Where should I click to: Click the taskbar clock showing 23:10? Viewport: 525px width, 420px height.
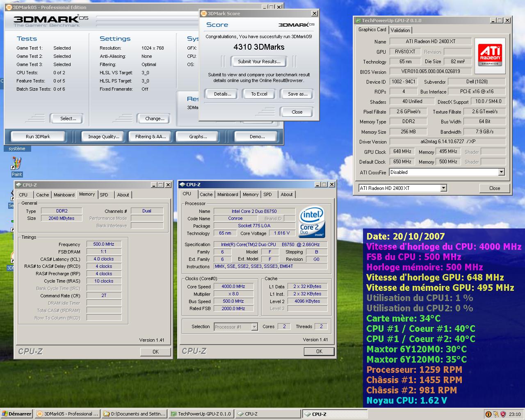(515, 414)
